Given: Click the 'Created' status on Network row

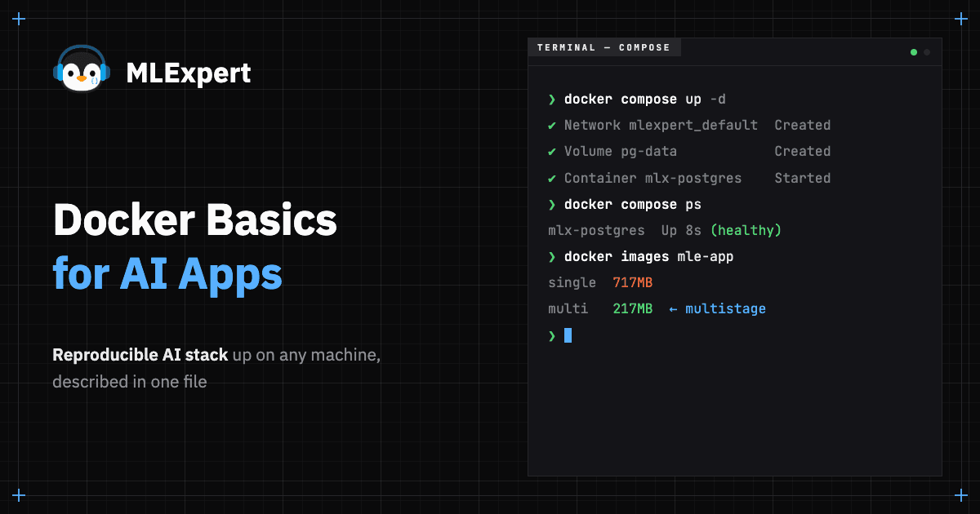Looking at the screenshot, I should [x=803, y=126].
